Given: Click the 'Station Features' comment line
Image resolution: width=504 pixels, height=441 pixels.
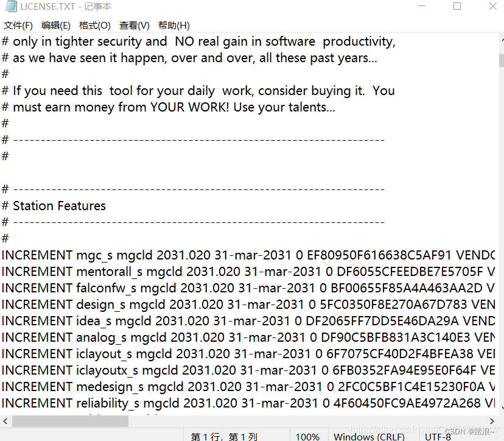Looking at the screenshot, I should click(x=54, y=206).
